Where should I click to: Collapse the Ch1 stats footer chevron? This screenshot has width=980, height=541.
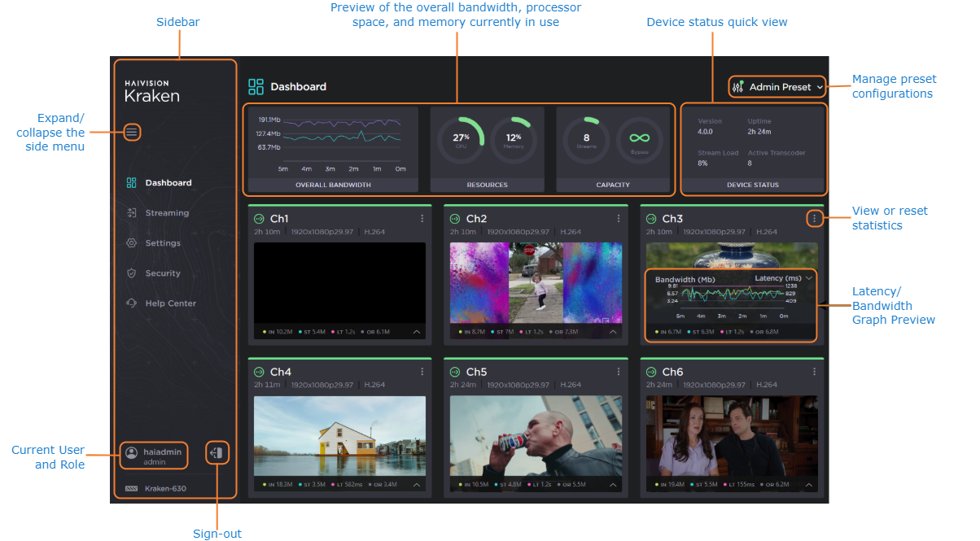coord(415,331)
